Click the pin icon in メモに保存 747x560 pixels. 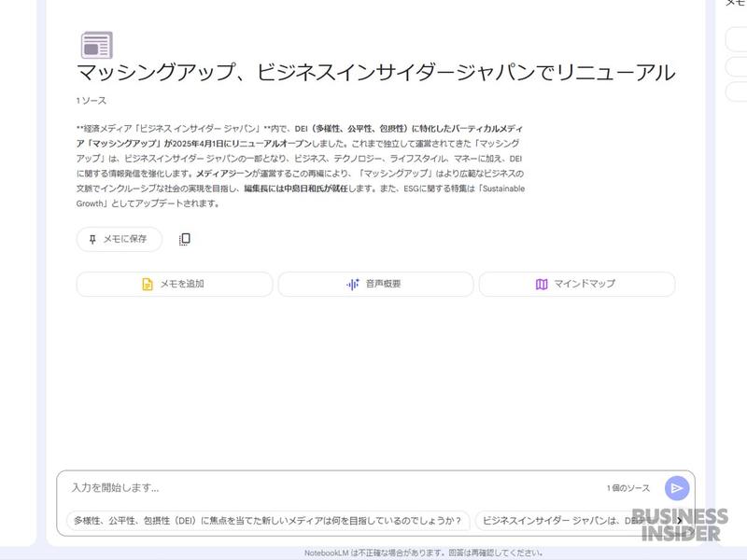tap(92, 239)
